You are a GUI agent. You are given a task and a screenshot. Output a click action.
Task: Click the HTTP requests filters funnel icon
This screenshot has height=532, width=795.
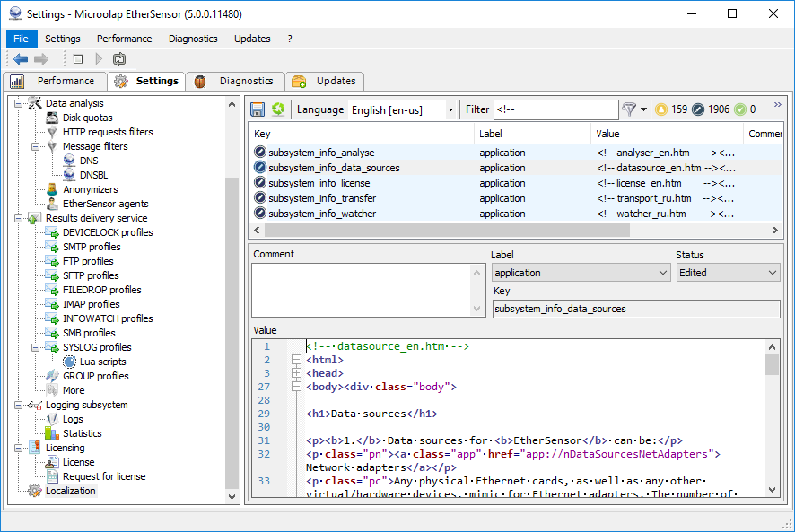click(52, 132)
